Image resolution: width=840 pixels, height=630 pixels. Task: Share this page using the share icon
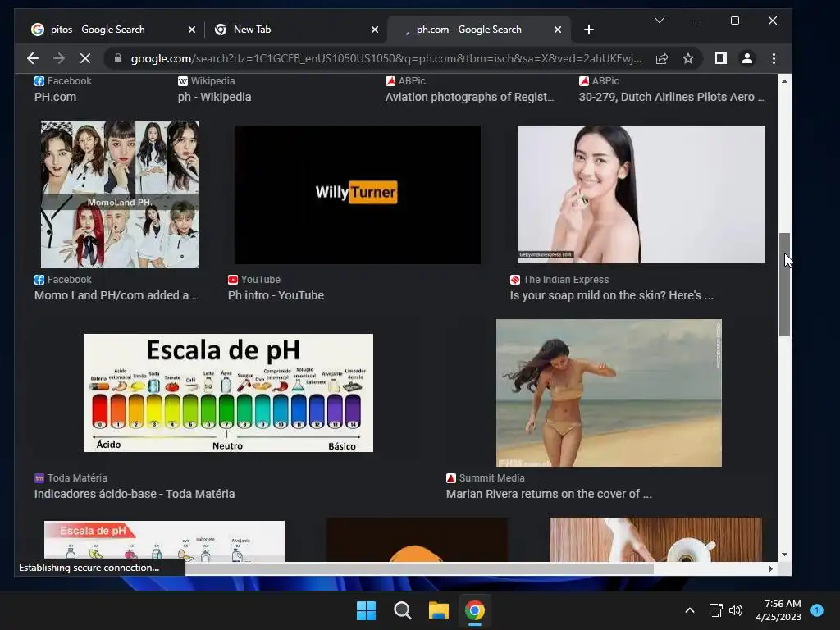pos(662,58)
